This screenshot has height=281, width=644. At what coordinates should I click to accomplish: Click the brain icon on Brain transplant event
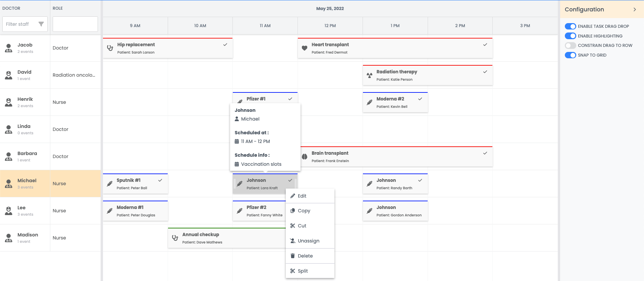tap(305, 156)
